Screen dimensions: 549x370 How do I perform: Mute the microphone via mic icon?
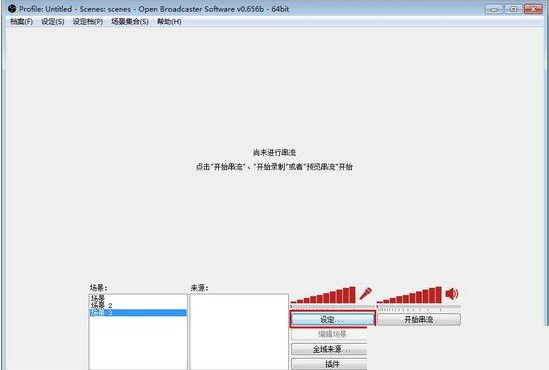[x=366, y=293]
